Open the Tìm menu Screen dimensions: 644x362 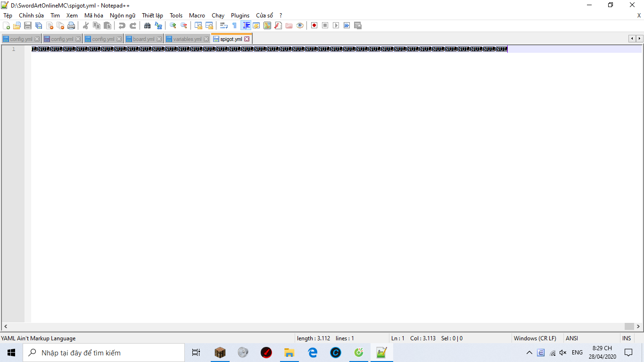[x=55, y=16]
